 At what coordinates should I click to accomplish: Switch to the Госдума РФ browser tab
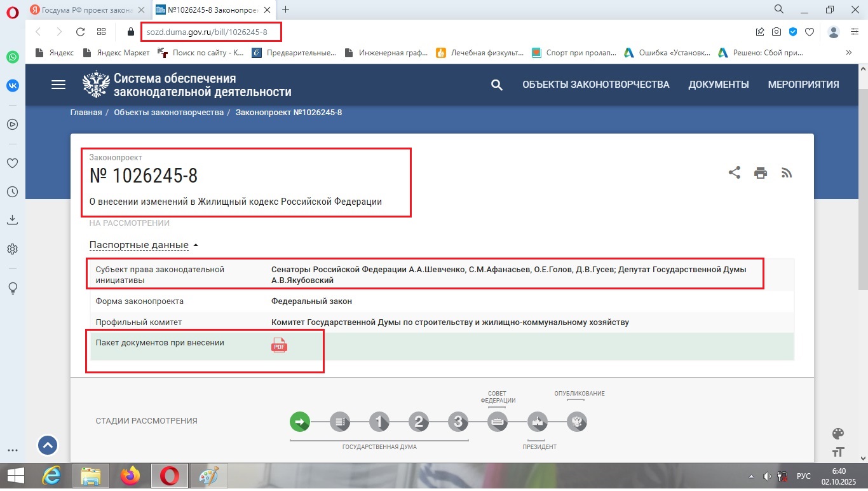tap(81, 10)
